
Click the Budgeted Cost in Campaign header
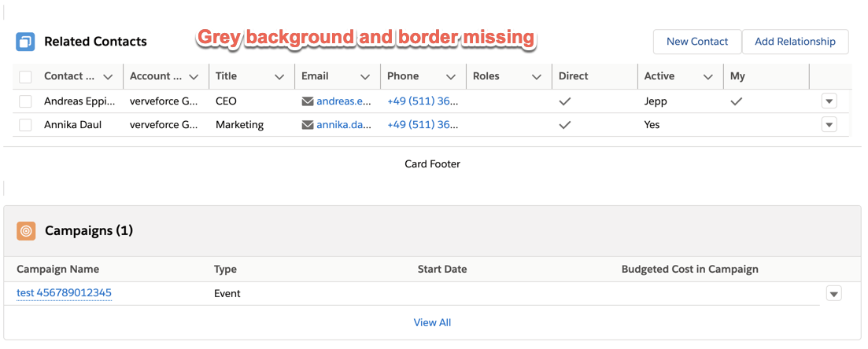(x=689, y=270)
